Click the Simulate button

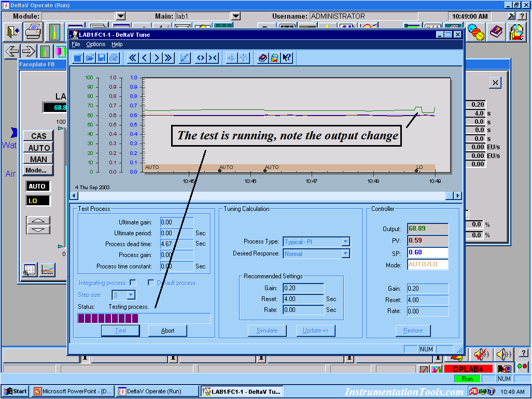(x=267, y=331)
